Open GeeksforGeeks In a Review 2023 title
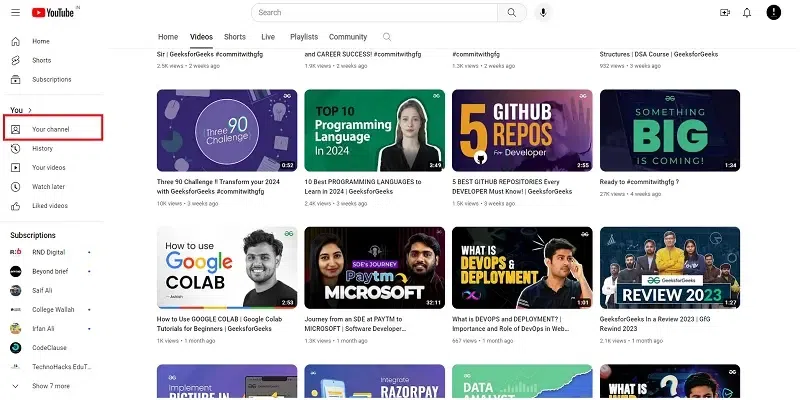 tap(655, 324)
